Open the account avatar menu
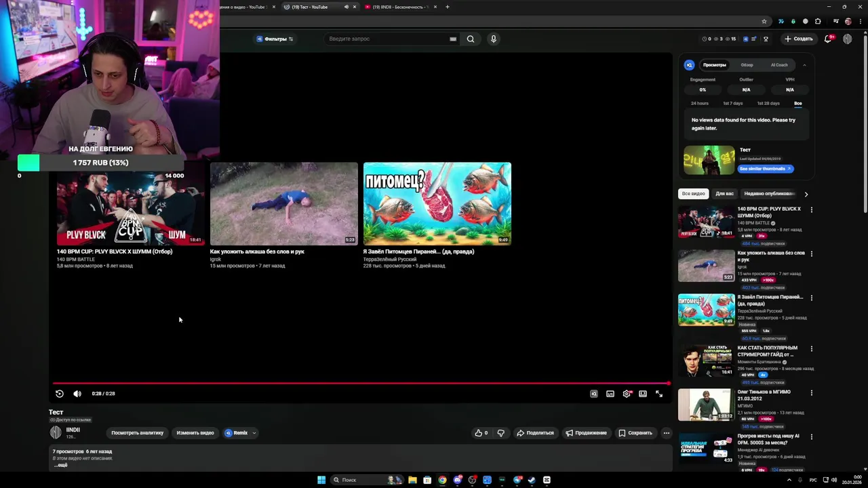868x488 pixels. point(848,39)
